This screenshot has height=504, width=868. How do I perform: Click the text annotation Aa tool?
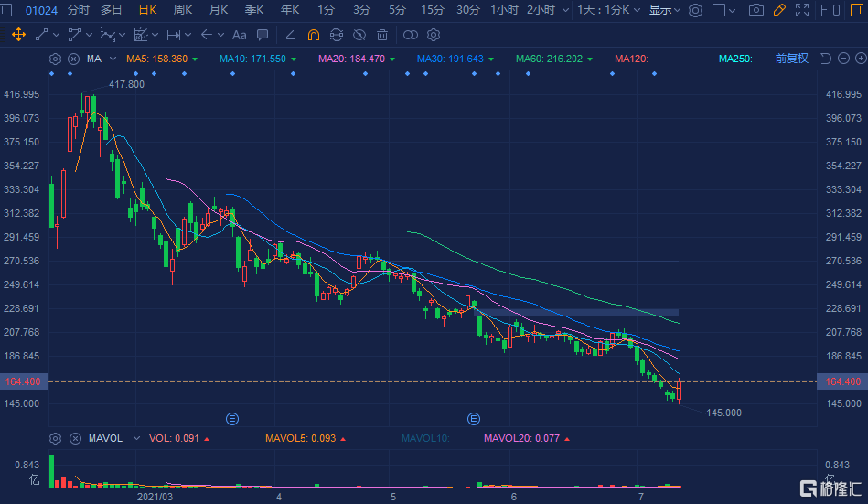point(240,35)
